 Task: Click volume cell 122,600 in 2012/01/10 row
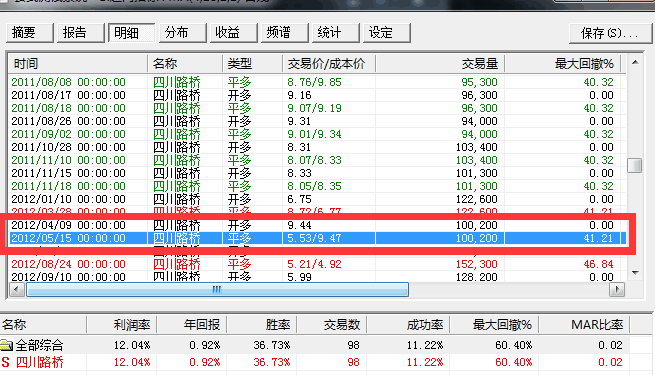477,199
